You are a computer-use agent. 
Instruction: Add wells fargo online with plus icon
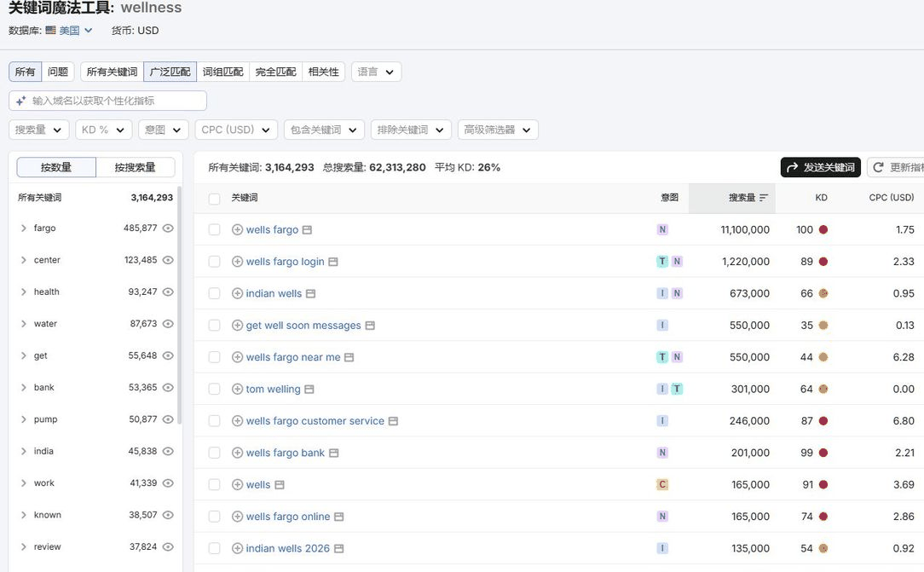[x=238, y=516]
